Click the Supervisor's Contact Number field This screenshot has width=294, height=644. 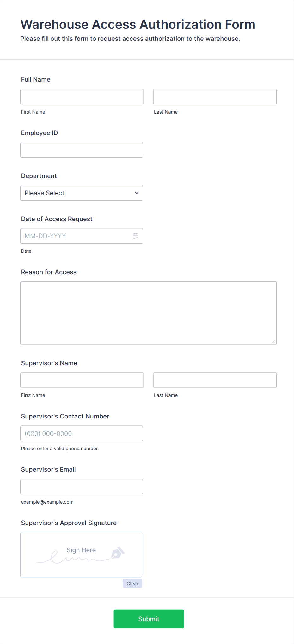pyautogui.click(x=82, y=433)
